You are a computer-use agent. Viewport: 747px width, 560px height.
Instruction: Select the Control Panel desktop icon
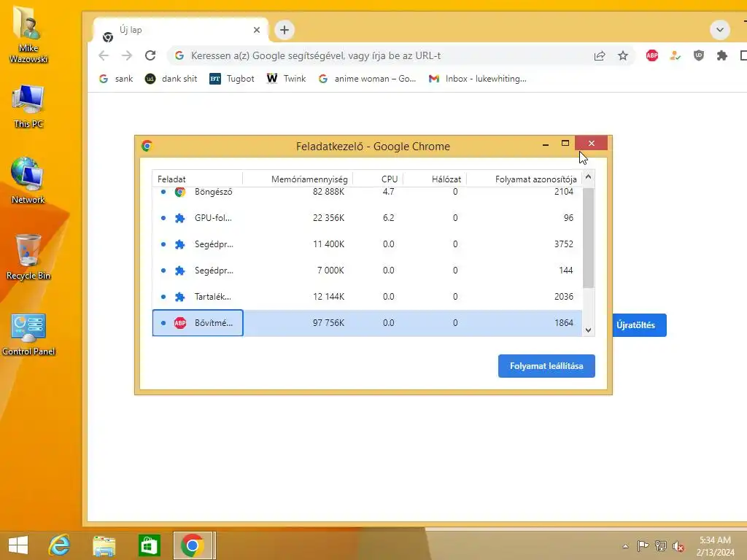click(x=28, y=335)
